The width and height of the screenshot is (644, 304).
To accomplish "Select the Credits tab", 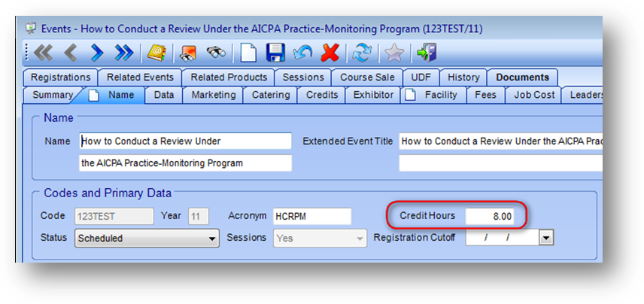I will [322, 96].
